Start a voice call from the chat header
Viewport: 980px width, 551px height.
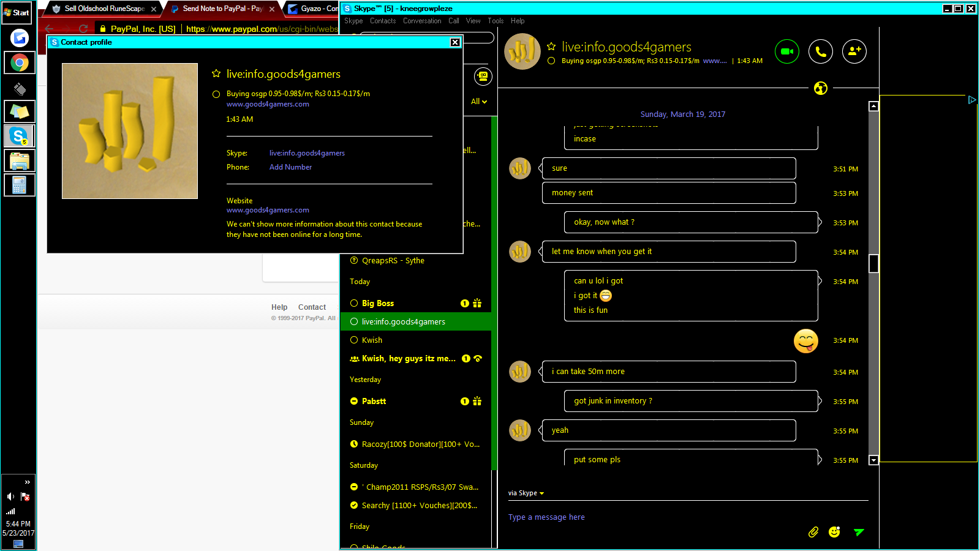click(x=821, y=51)
